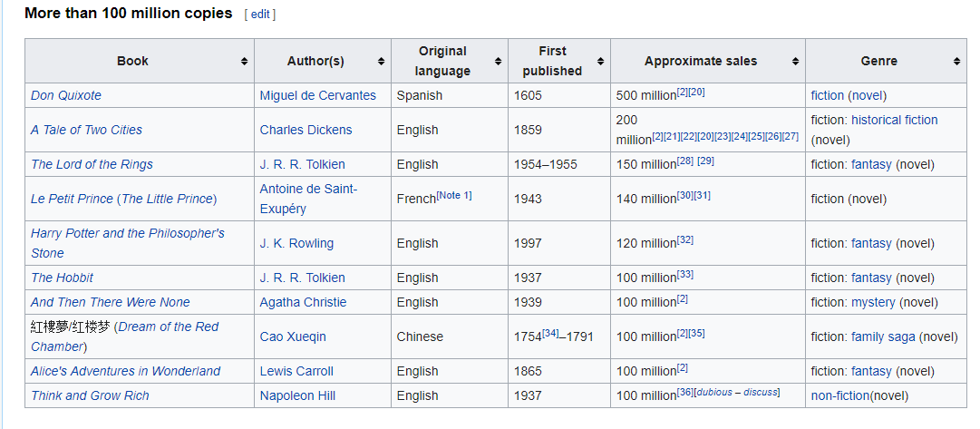Open Agatha Christie author link
Viewport: 980px width, 429px height.
pyautogui.click(x=303, y=302)
